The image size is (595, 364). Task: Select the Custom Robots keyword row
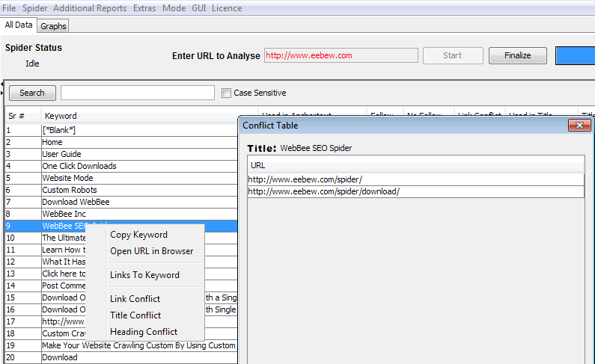(x=121, y=190)
